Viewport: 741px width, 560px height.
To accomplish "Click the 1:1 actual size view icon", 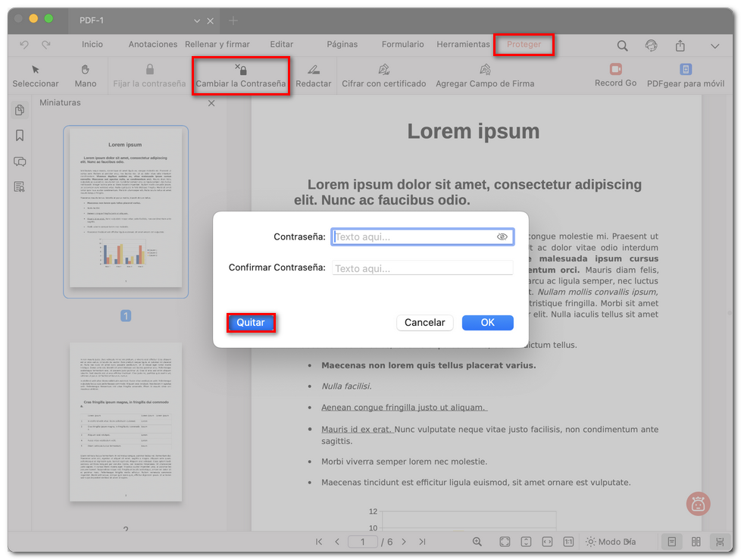I will (569, 541).
